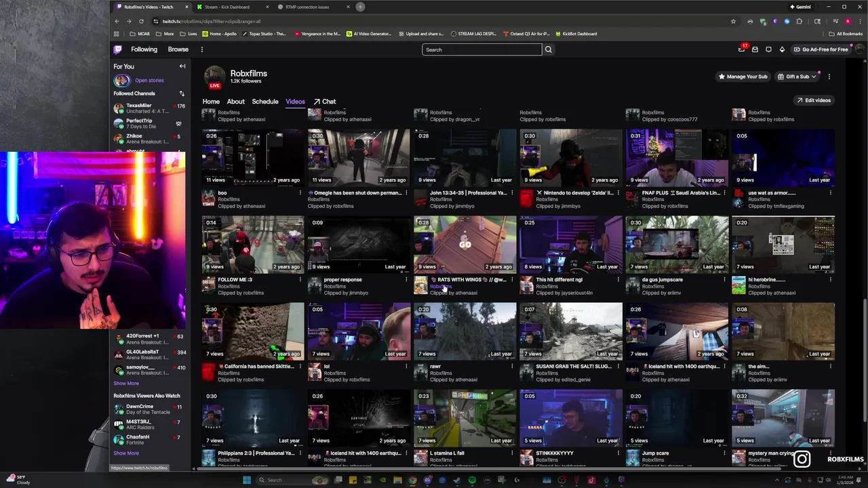Click the search magnifier button
The image size is (868, 488).
(x=548, y=49)
